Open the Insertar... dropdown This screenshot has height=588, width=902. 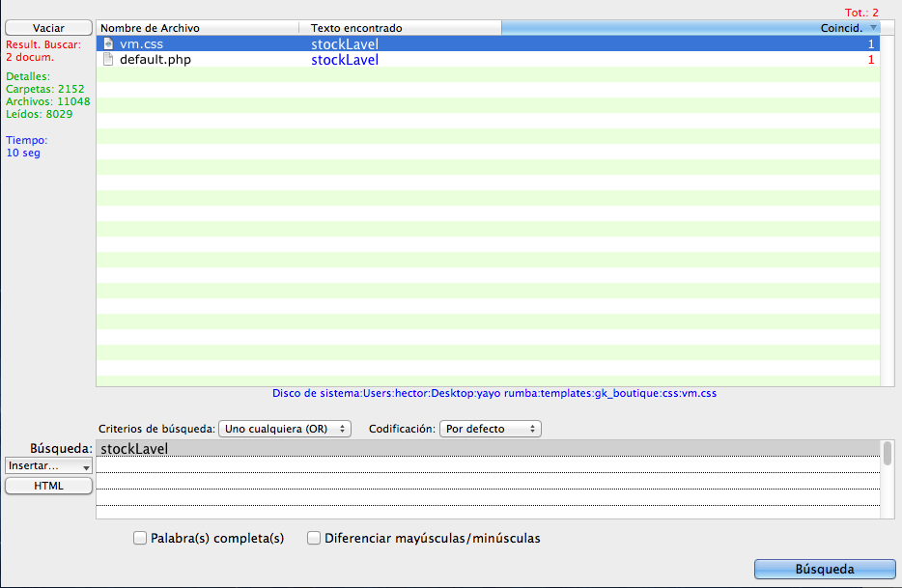coord(48,465)
